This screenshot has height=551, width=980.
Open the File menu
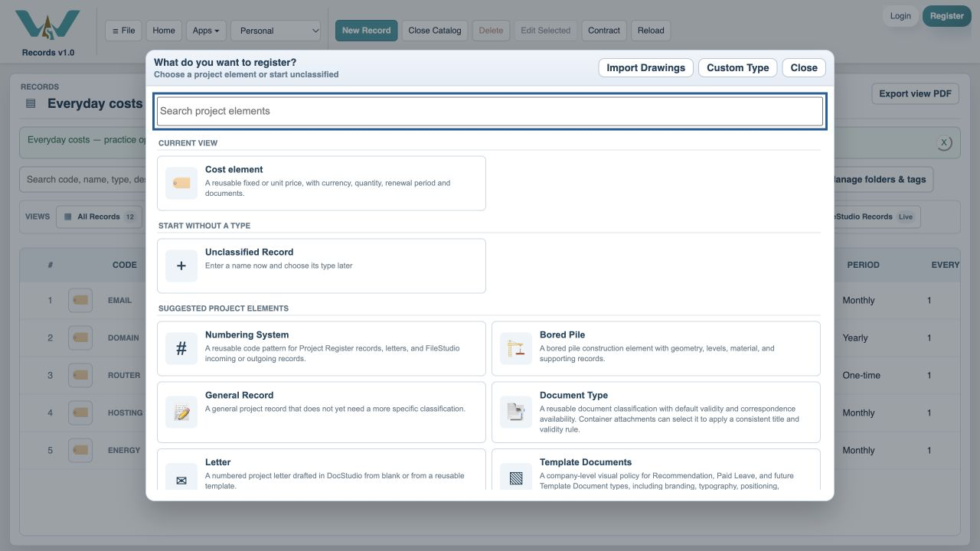(123, 31)
